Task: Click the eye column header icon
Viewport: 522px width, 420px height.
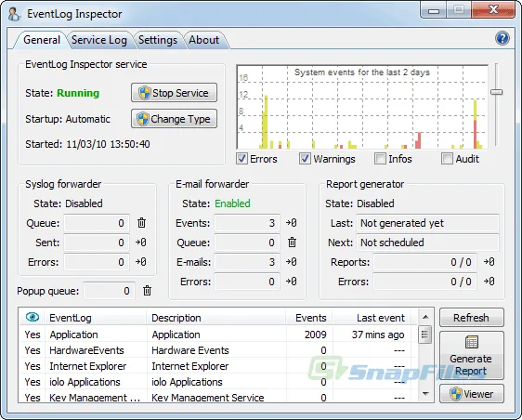Action: coord(33,317)
